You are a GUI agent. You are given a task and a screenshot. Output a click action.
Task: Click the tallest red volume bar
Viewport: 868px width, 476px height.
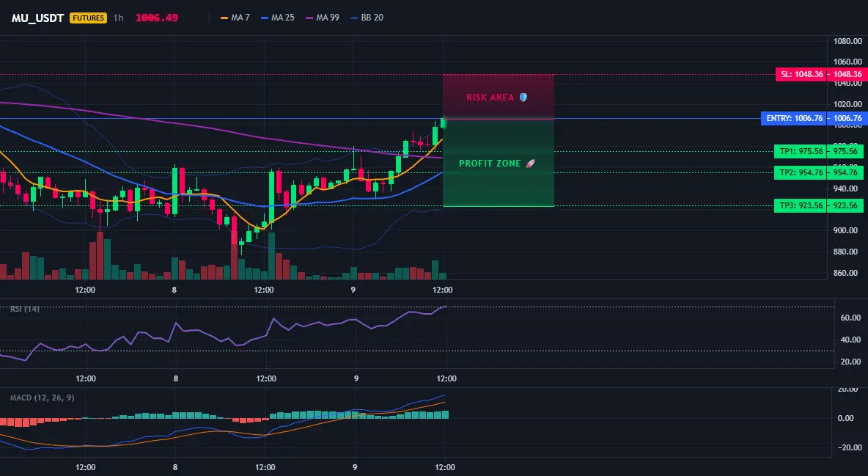100,255
